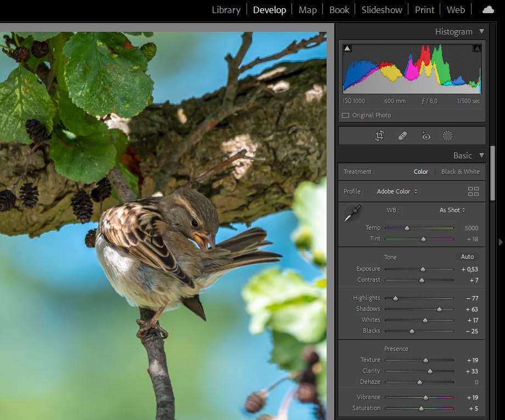505x420 pixels.
Task: Toggle highlight clipping indicator in histogram
Action: pos(476,49)
